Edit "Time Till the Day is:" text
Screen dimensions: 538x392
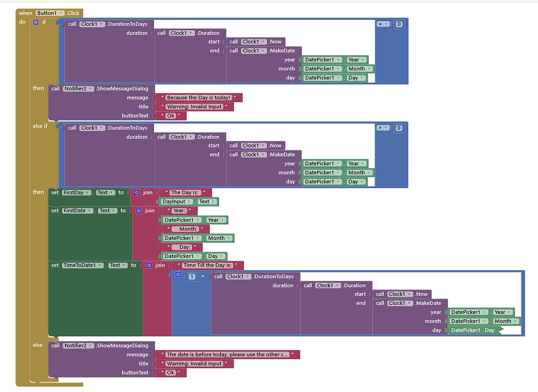click(207, 265)
